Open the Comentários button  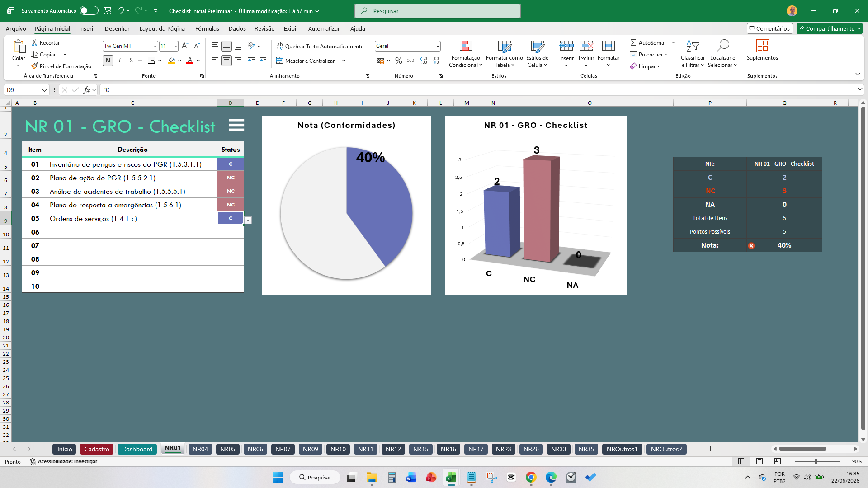(769, 28)
